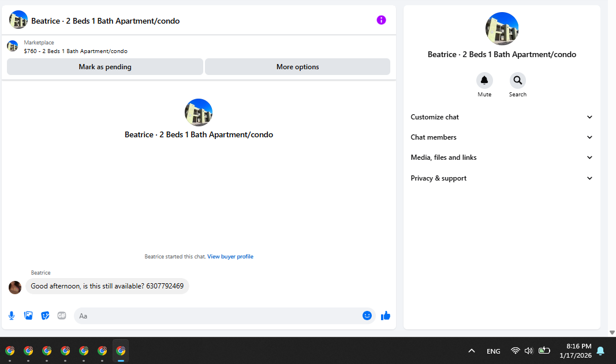Search in conversation with magnifier icon
Screen dimensions: 616x364
[518, 81]
